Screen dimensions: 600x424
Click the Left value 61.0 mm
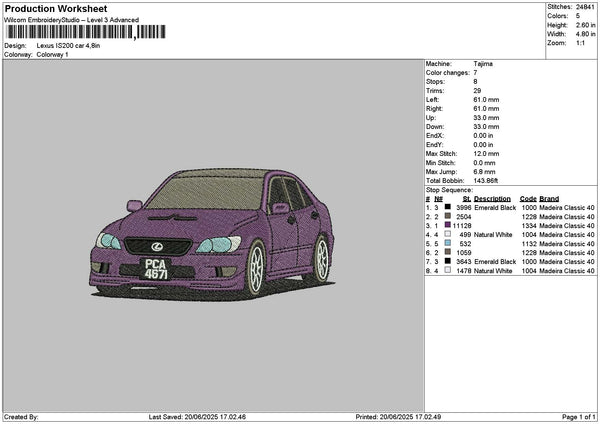(486, 100)
